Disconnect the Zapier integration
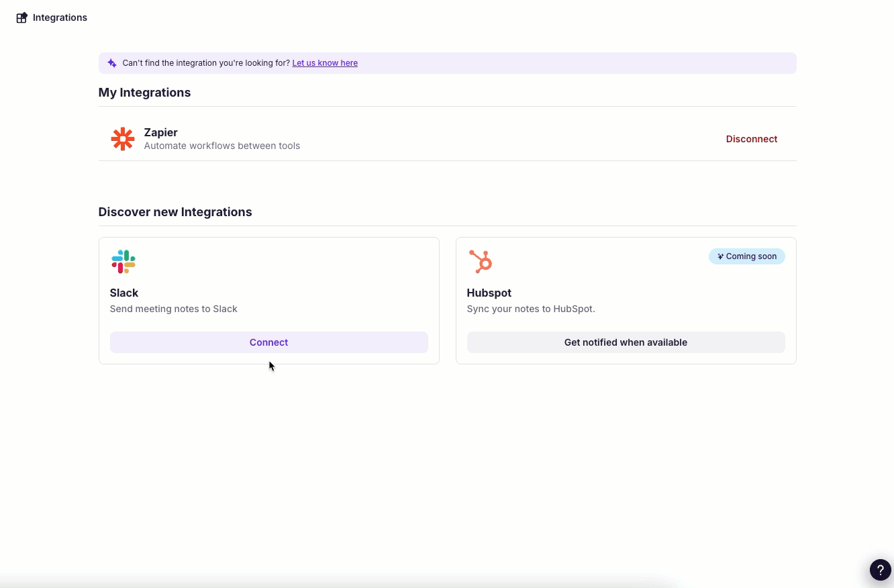 pos(752,139)
